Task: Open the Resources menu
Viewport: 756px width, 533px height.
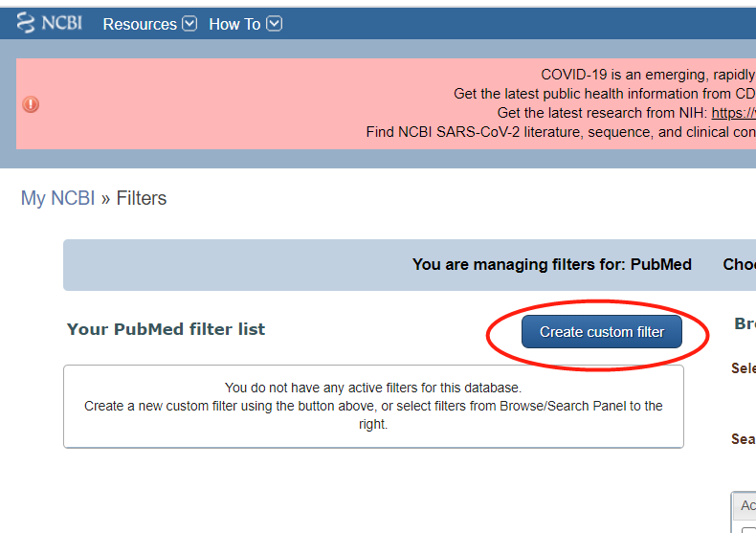Action: pyautogui.click(x=140, y=24)
